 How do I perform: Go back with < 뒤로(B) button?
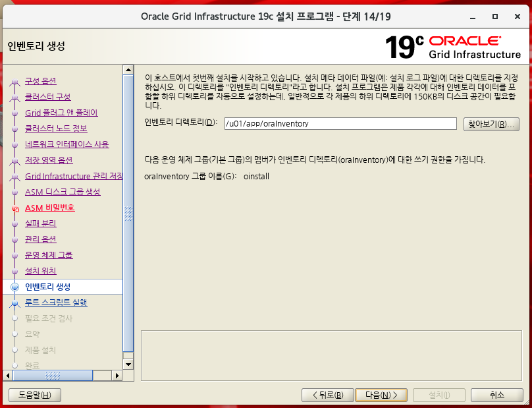pos(328,395)
